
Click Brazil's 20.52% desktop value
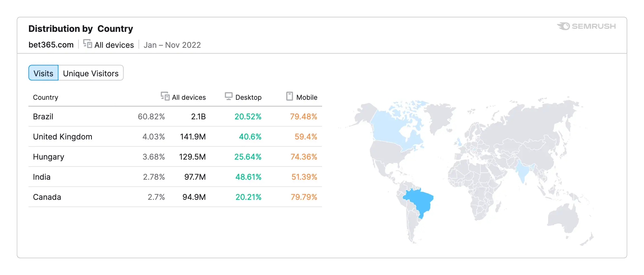click(x=248, y=117)
